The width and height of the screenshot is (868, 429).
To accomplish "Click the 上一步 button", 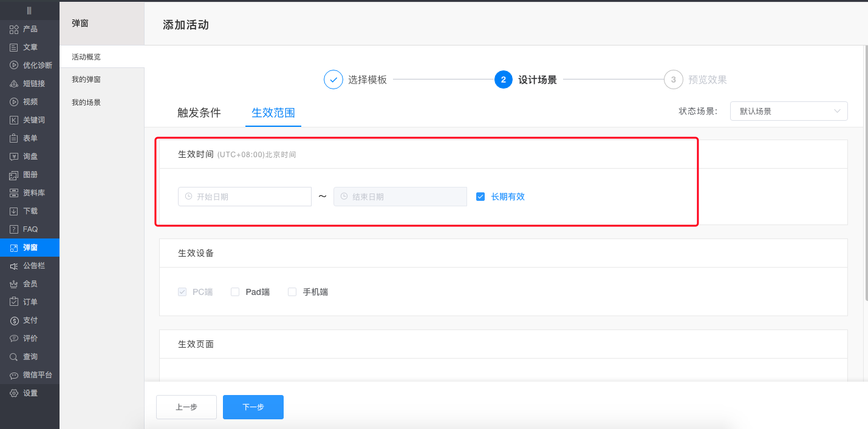I will pyautogui.click(x=186, y=407).
